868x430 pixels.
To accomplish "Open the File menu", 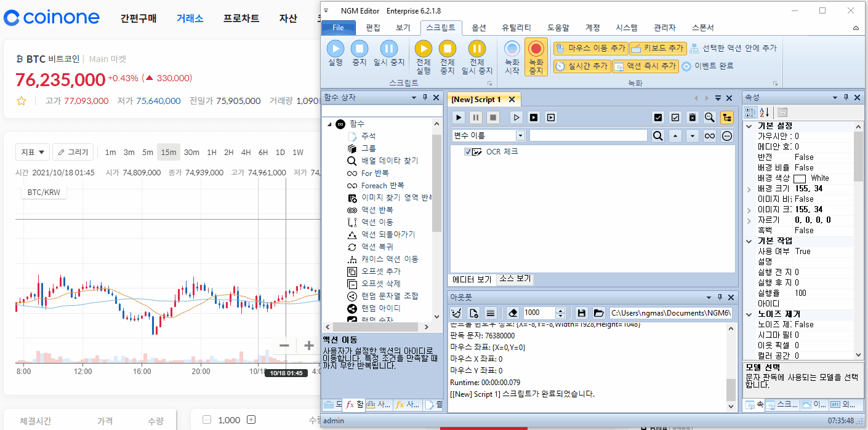I will click(339, 28).
